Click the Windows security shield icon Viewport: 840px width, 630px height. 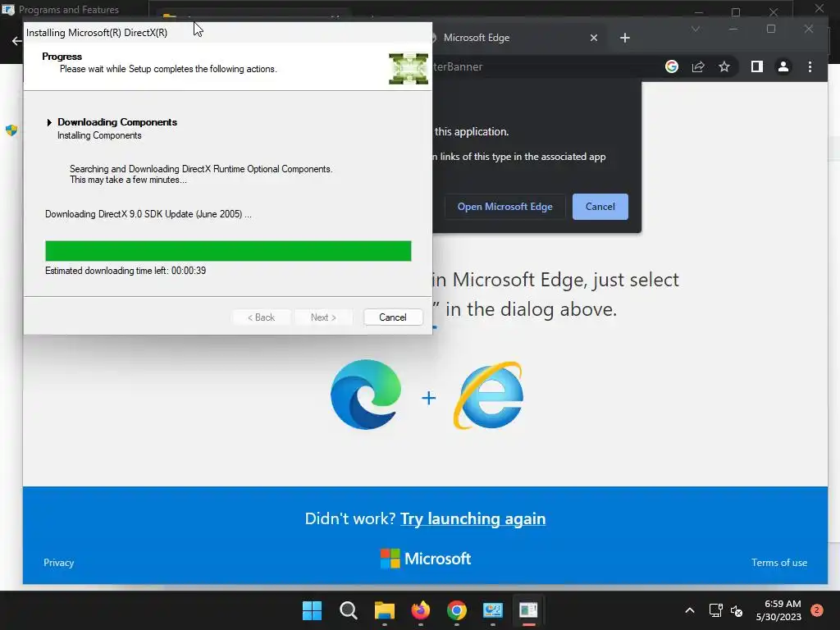[11, 130]
